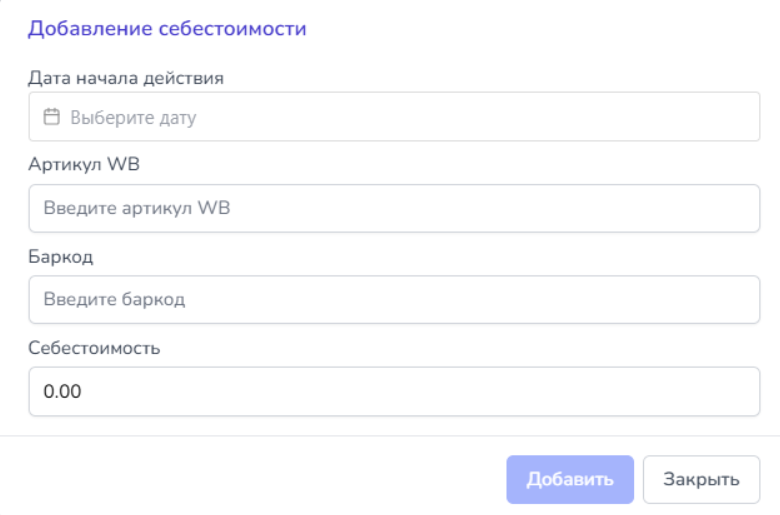Screen dimensions: 780x515
Task: Click the "Баркод" field label
Action: (60, 257)
